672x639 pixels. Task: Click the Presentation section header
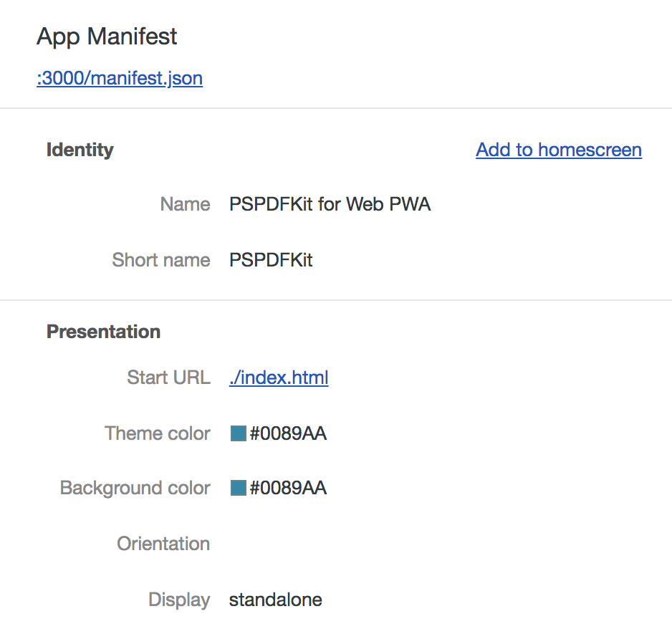pos(102,332)
